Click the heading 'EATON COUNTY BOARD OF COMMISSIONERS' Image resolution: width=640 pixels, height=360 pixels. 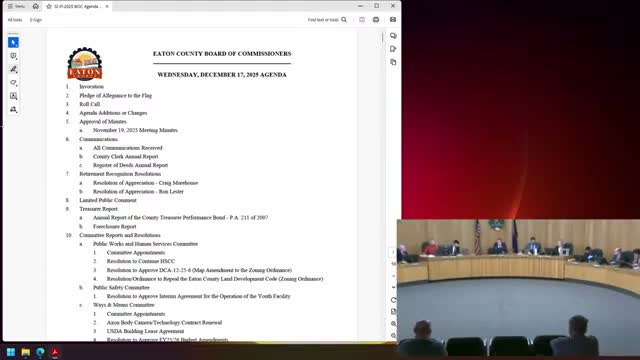(x=222, y=54)
